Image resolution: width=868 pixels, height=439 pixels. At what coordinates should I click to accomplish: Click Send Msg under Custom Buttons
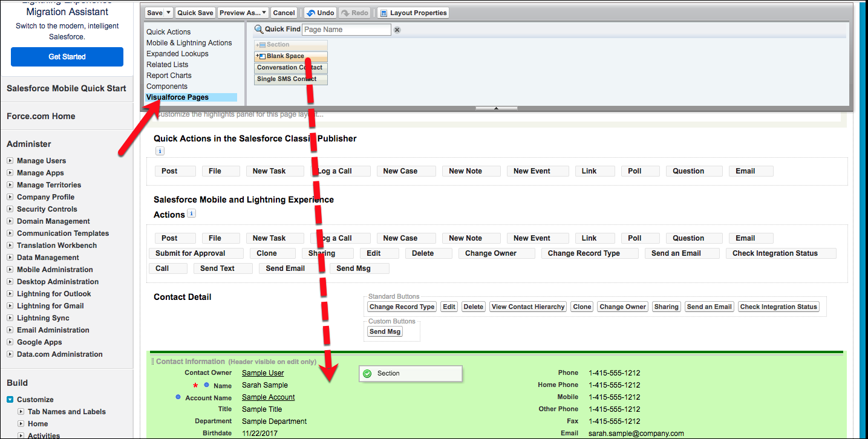coord(385,331)
